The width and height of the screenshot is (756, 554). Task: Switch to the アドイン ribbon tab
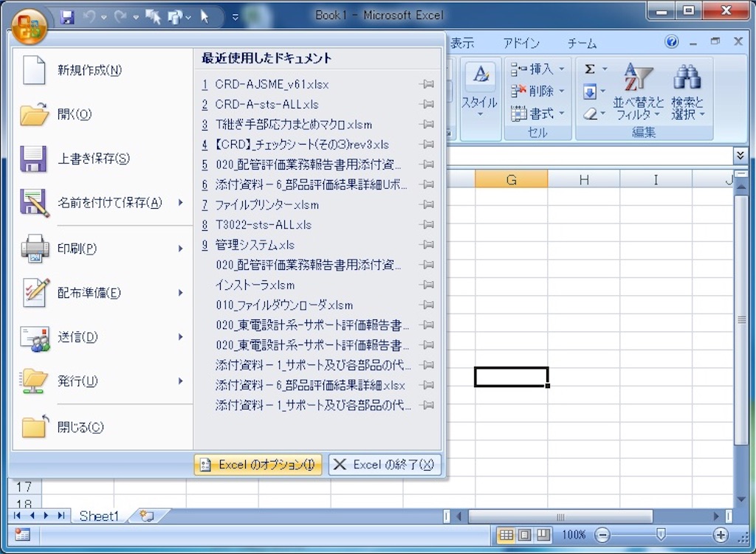point(521,44)
